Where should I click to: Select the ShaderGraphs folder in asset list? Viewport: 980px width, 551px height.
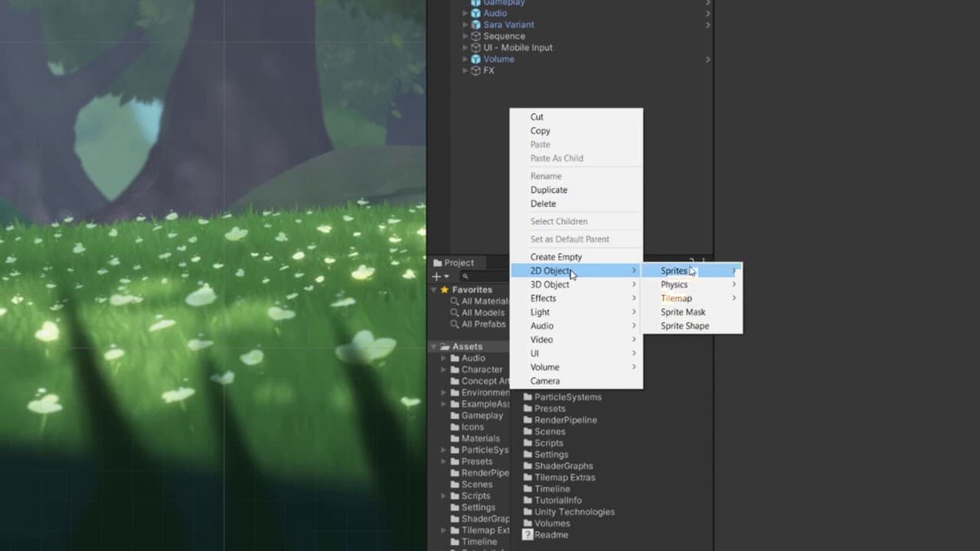[558, 466]
